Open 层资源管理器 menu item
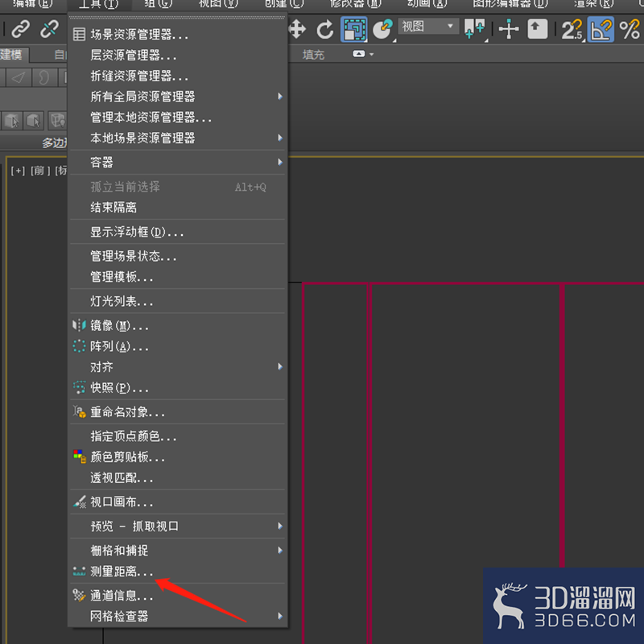The image size is (644, 644). (177, 55)
